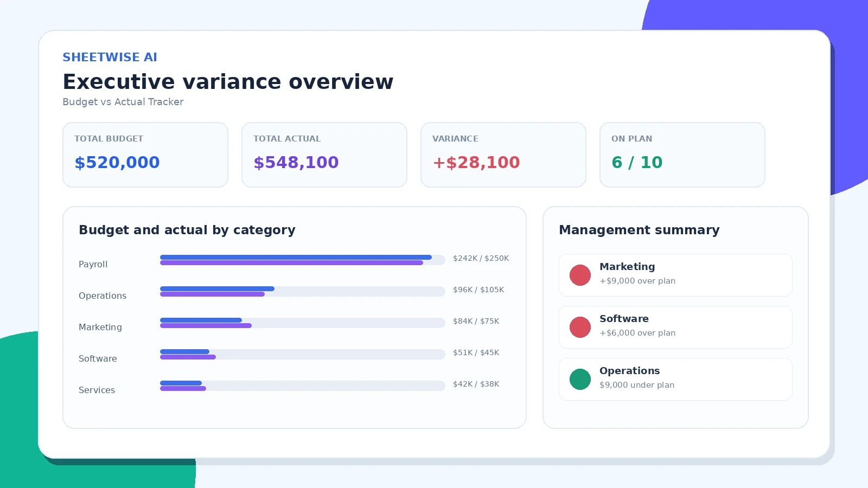868x488 pixels.
Task: Click the $51K / $45K value
Action: pos(476,352)
